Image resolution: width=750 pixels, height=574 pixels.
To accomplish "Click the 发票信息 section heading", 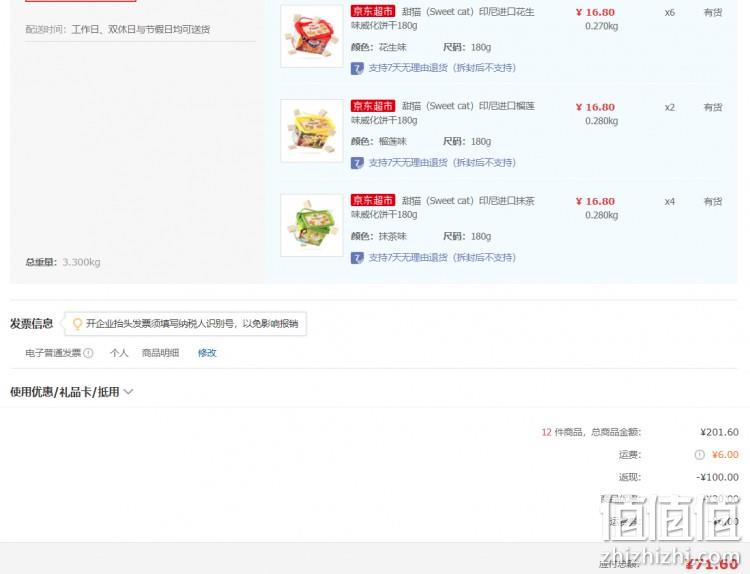I will tap(32, 324).
